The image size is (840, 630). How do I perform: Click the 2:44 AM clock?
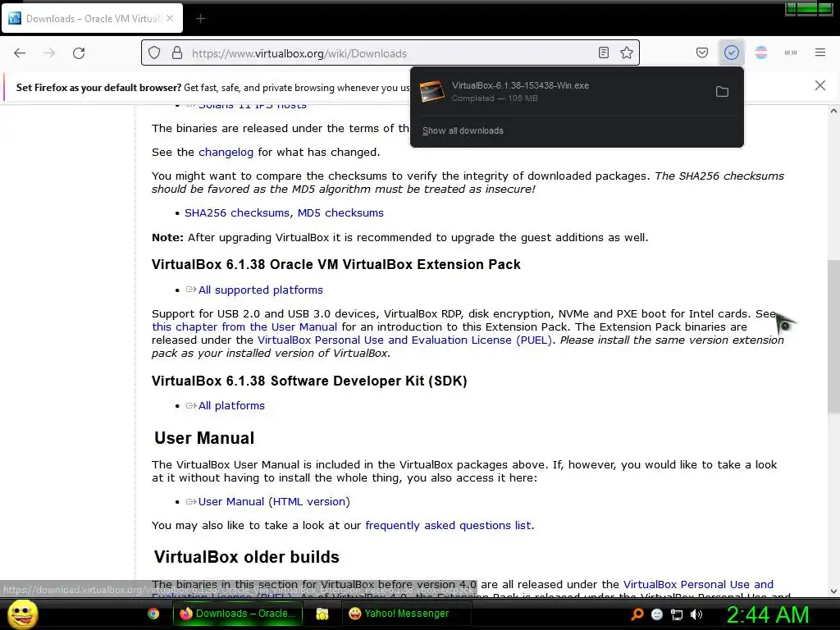click(x=768, y=614)
